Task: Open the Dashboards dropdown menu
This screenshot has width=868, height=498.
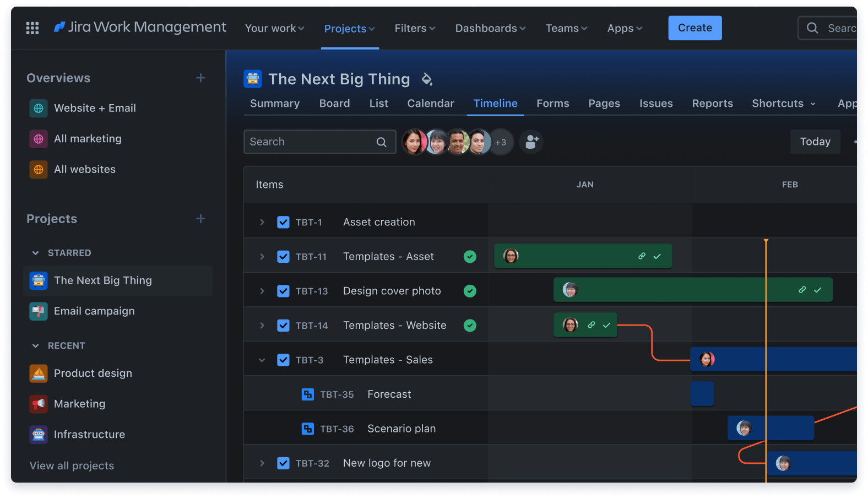Action: pyautogui.click(x=490, y=28)
